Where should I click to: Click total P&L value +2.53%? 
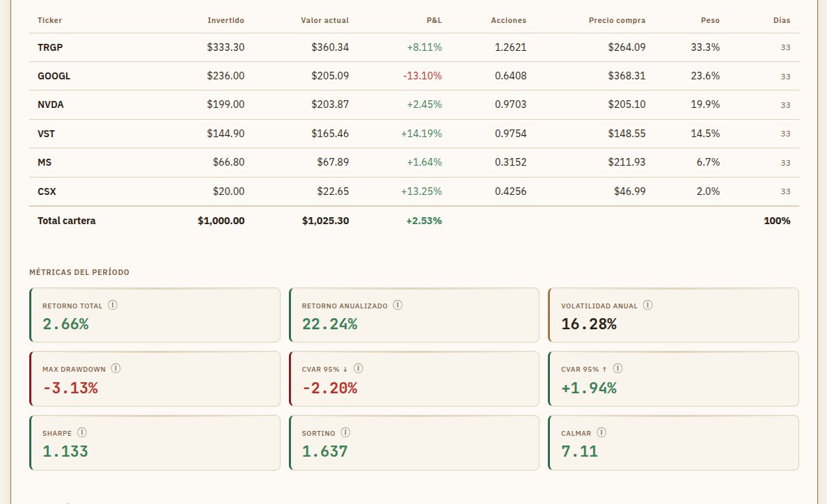pos(423,221)
